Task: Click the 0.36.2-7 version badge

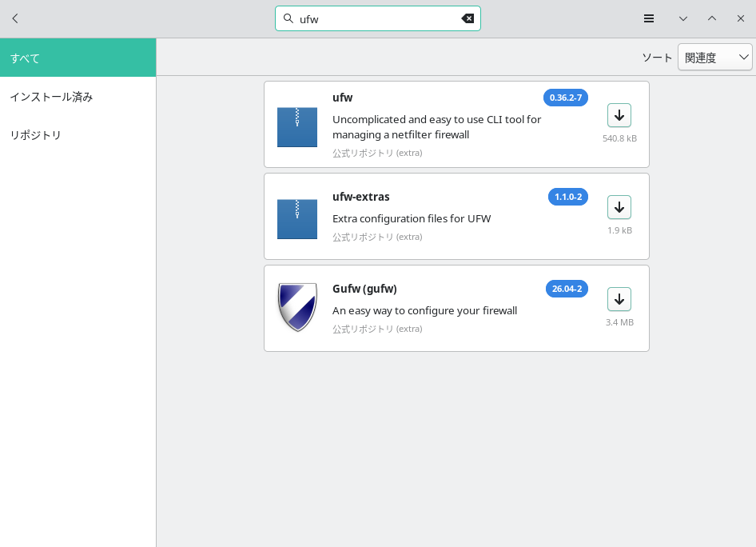Action: tap(565, 98)
